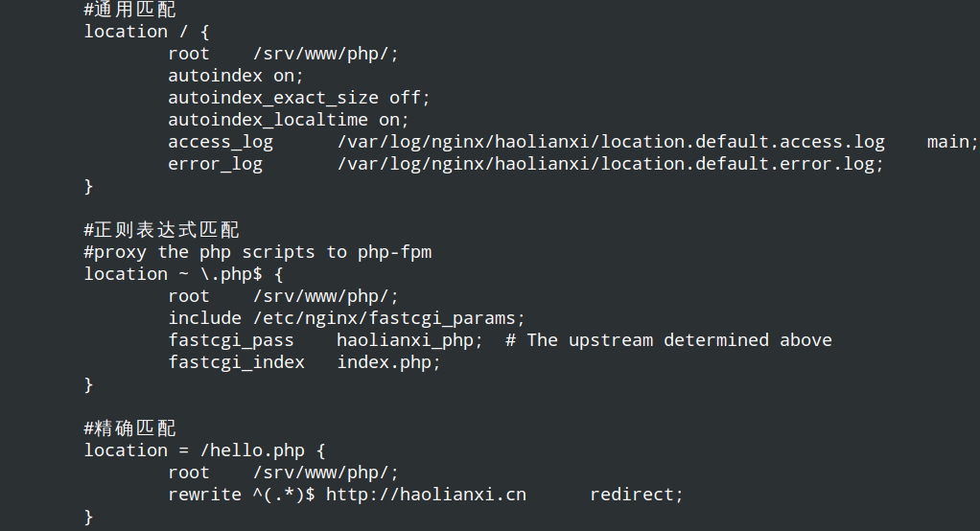
Task: Click the 'location ~ \.php$ {' line
Action: (x=184, y=274)
